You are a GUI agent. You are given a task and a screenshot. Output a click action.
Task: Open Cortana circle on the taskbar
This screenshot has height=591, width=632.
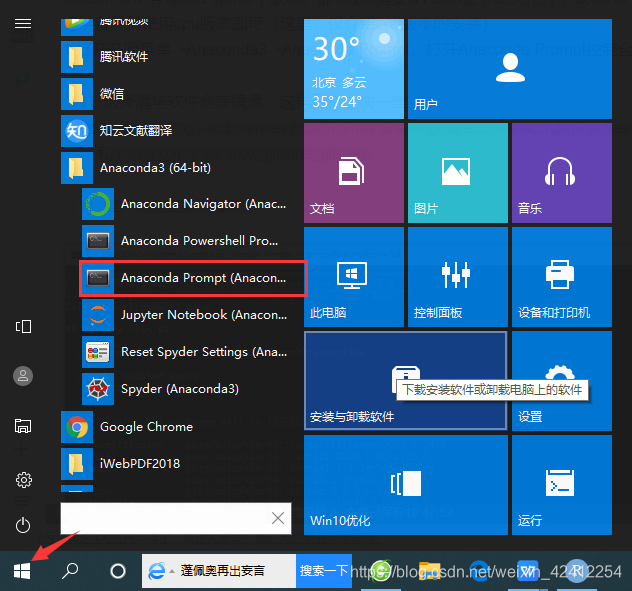(x=118, y=571)
